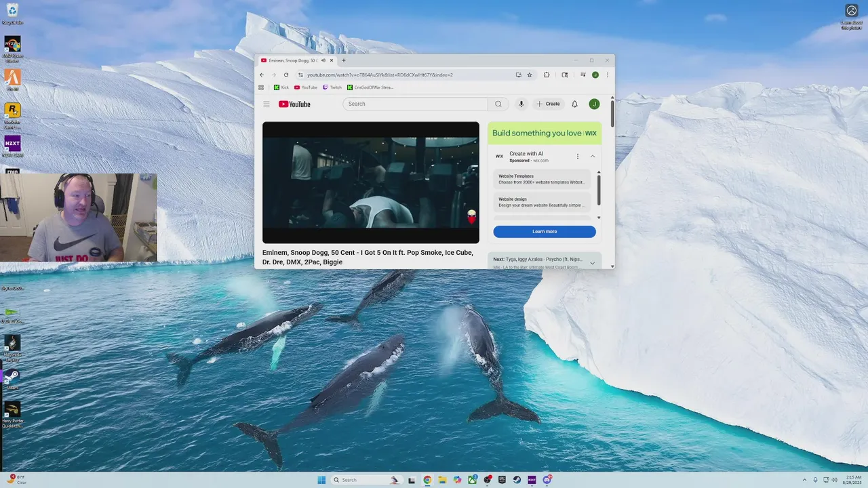This screenshot has height=488, width=868.
Task: Open Harry Potter Quidditch desktop shortcut
Action: pyautogui.click(x=12, y=415)
